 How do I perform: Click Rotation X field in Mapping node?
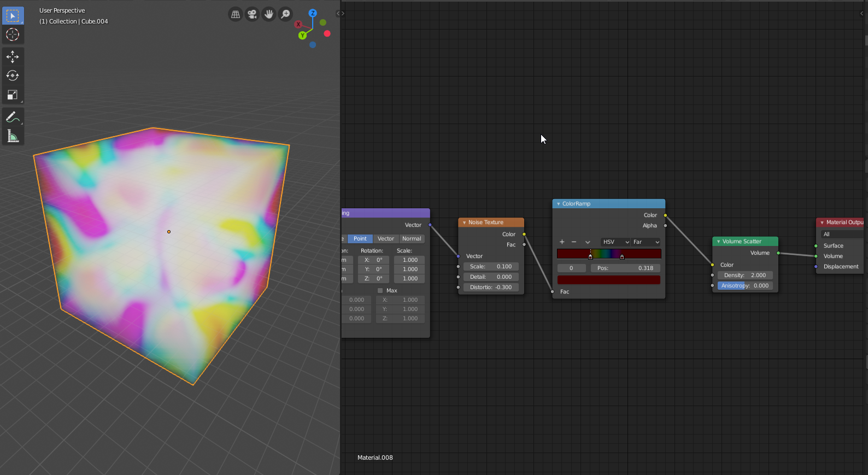[373, 260]
